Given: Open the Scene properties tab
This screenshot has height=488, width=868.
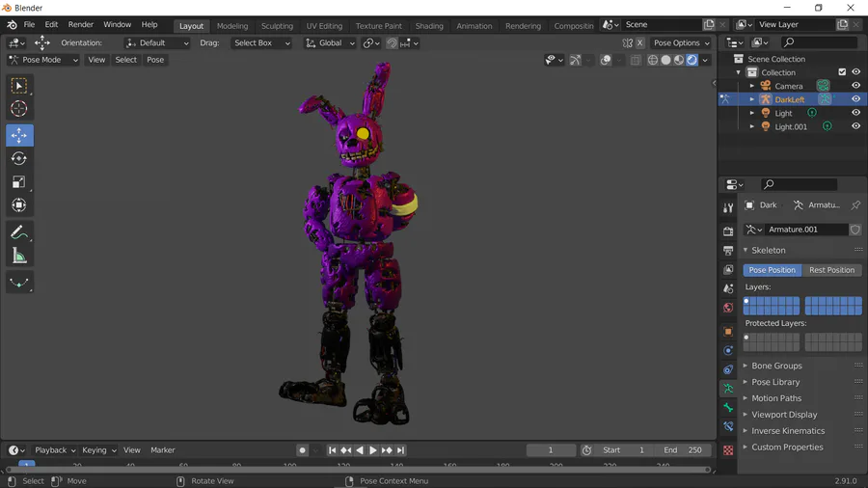Looking at the screenshot, I should pyautogui.click(x=728, y=288).
